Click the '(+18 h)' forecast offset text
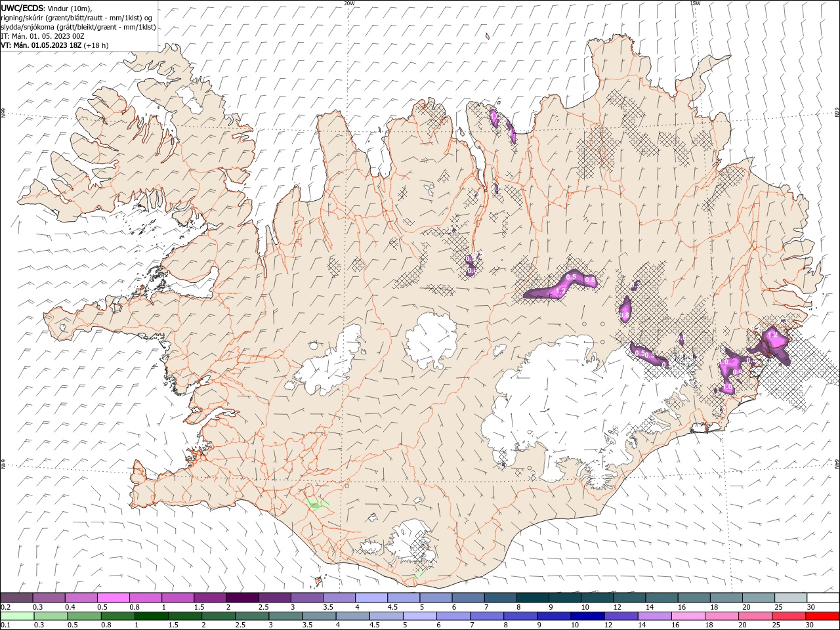 click(96, 45)
